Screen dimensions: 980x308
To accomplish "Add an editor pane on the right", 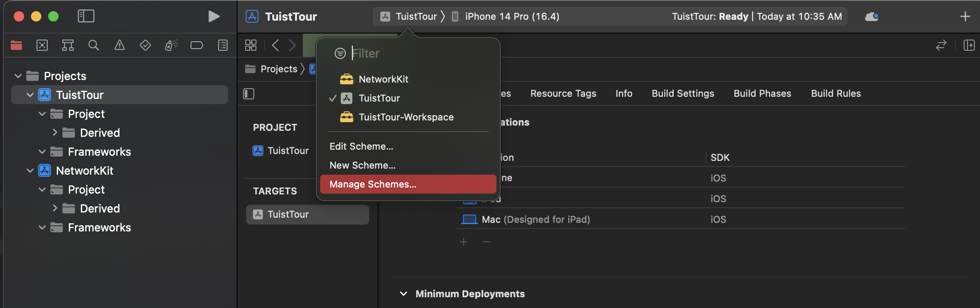I will [969, 45].
